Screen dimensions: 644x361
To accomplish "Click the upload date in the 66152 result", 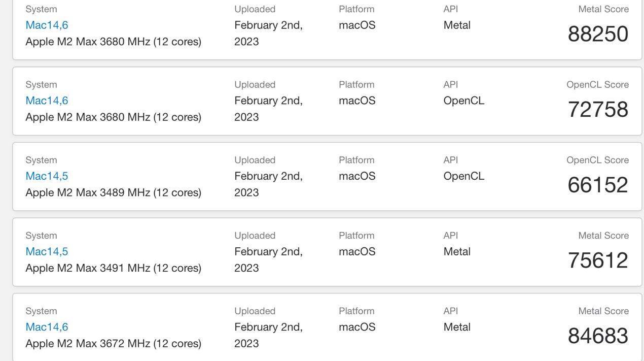I will (x=268, y=184).
